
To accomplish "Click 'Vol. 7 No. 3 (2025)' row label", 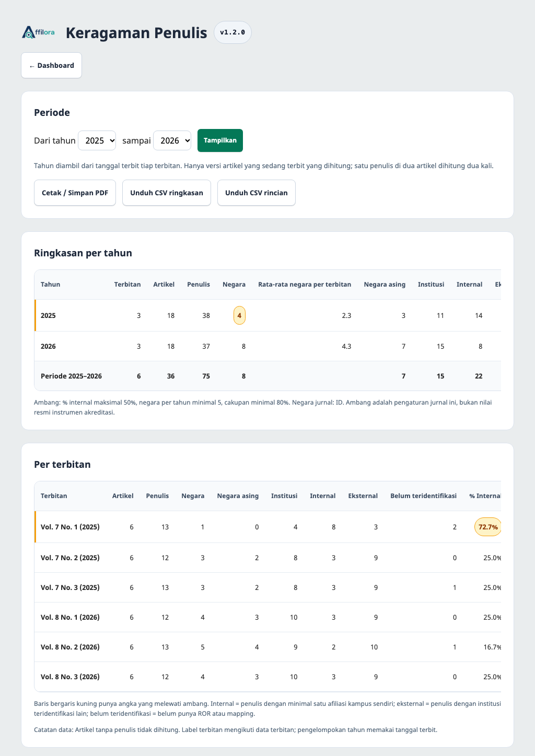I will 70,587.
